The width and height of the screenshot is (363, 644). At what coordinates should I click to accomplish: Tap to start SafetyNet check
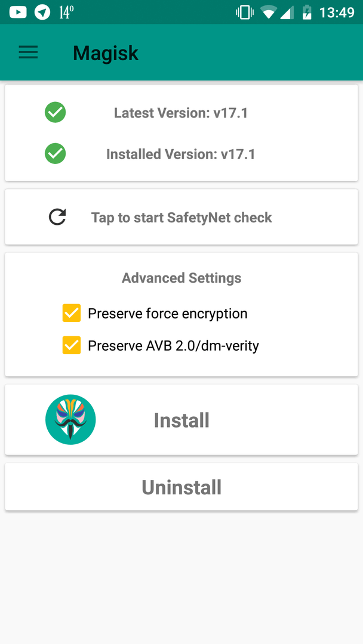181,218
